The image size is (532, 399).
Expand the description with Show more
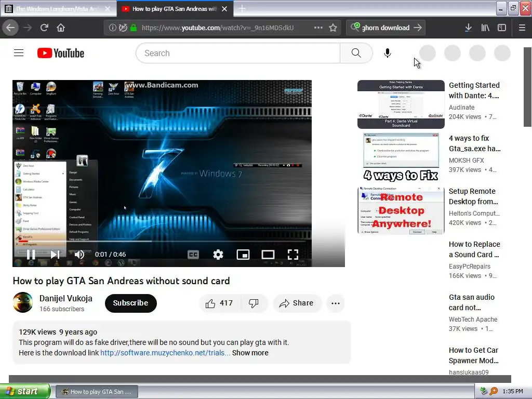click(x=250, y=353)
